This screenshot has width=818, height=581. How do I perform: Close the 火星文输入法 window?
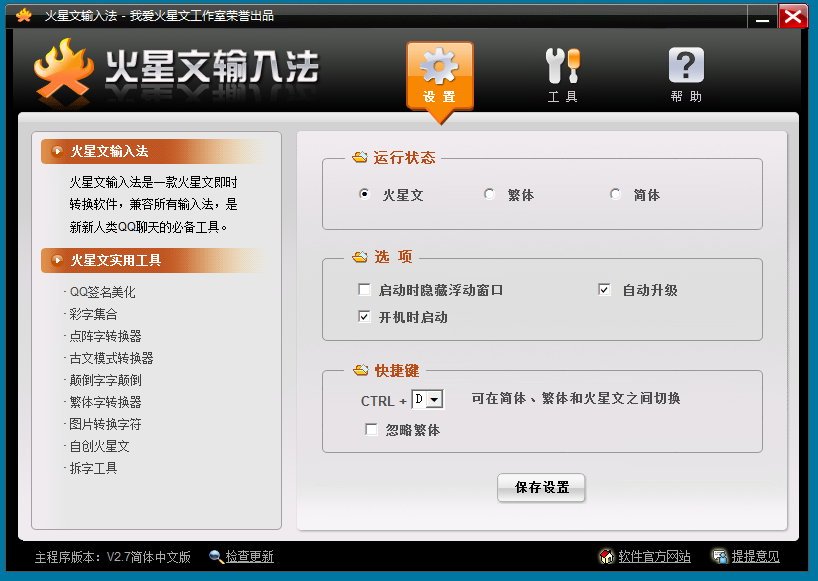tap(793, 16)
